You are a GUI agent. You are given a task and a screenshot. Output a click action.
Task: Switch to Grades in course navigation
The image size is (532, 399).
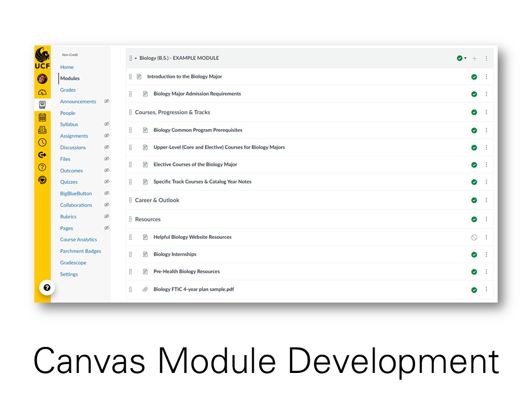(x=68, y=90)
